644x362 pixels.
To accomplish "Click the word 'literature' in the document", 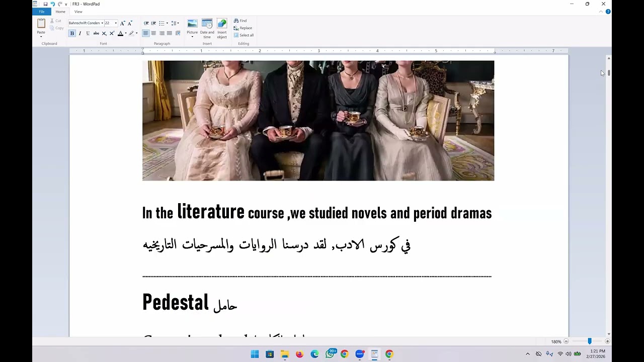I will pos(210,212).
